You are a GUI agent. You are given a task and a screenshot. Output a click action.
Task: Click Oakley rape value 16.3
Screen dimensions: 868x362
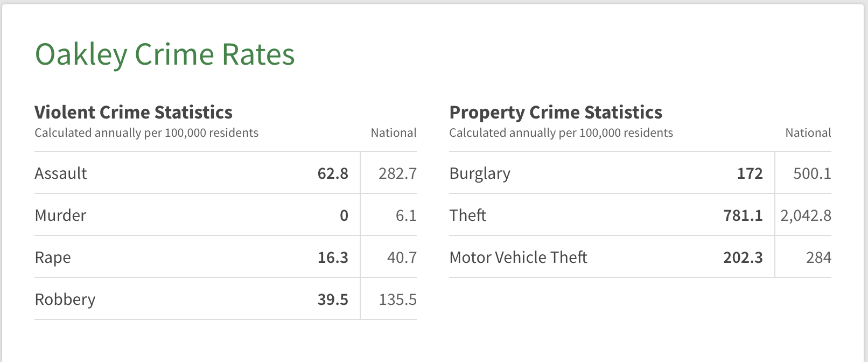coord(333,257)
